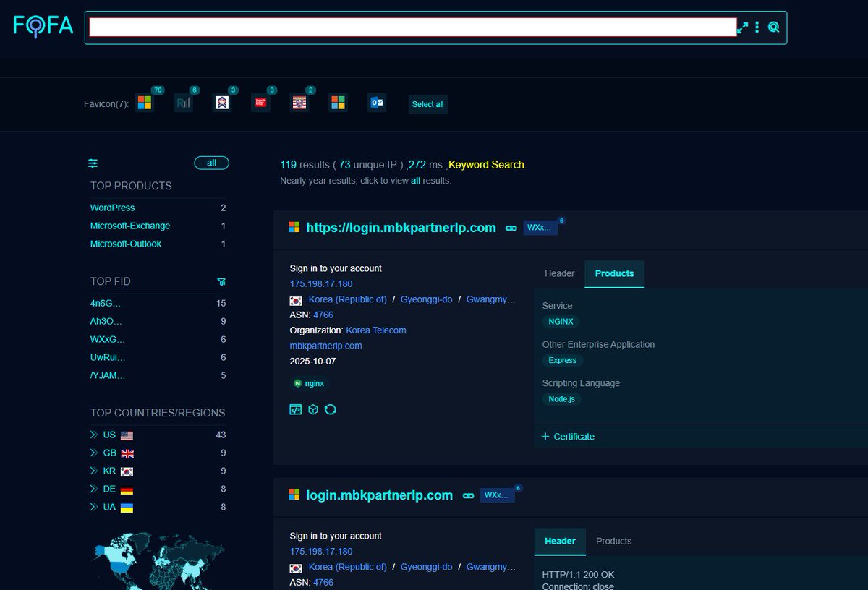Expand the Certificate section
Image resolution: width=868 pixels, height=590 pixels.
569,437
